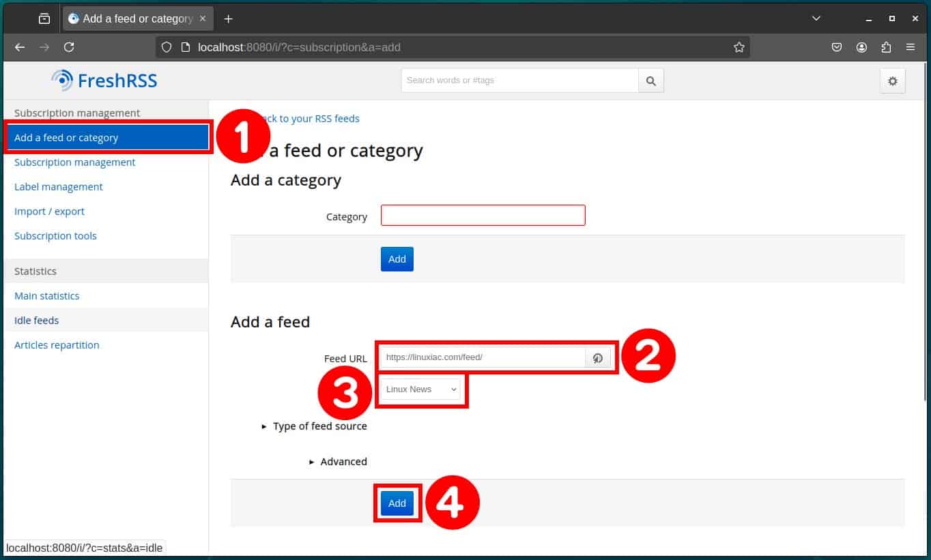The image size is (931, 560).
Task: Click Add button under Category field
Action: pyautogui.click(x=397, y=259)
